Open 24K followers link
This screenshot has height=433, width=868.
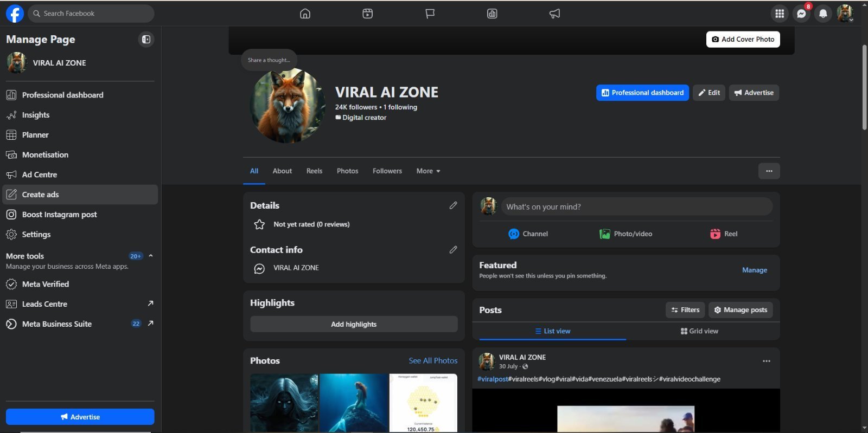point(356,107)
